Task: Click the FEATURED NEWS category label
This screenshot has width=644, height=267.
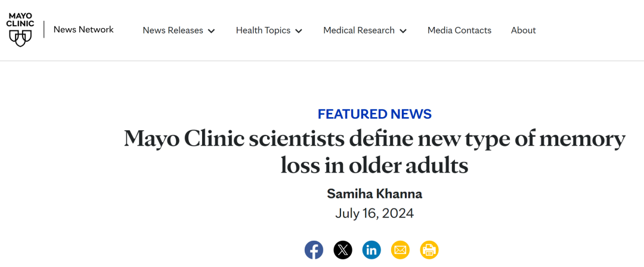Action: click(x=374, y=114)
